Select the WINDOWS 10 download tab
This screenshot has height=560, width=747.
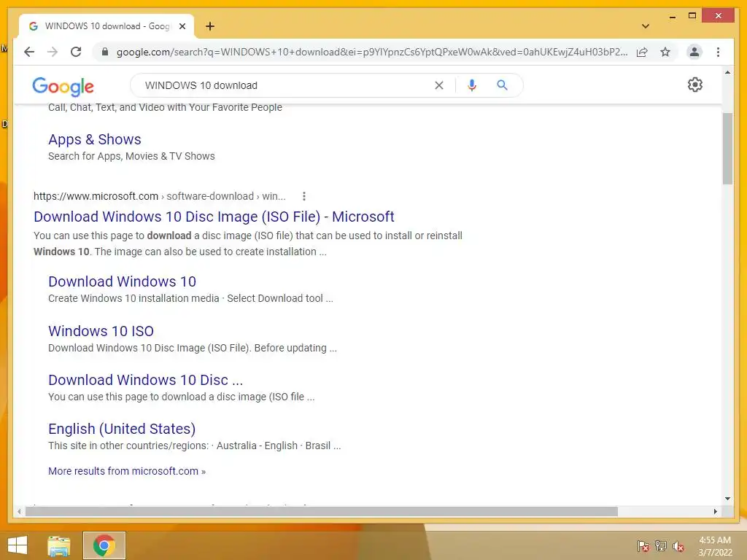click(x=107, y=26)
